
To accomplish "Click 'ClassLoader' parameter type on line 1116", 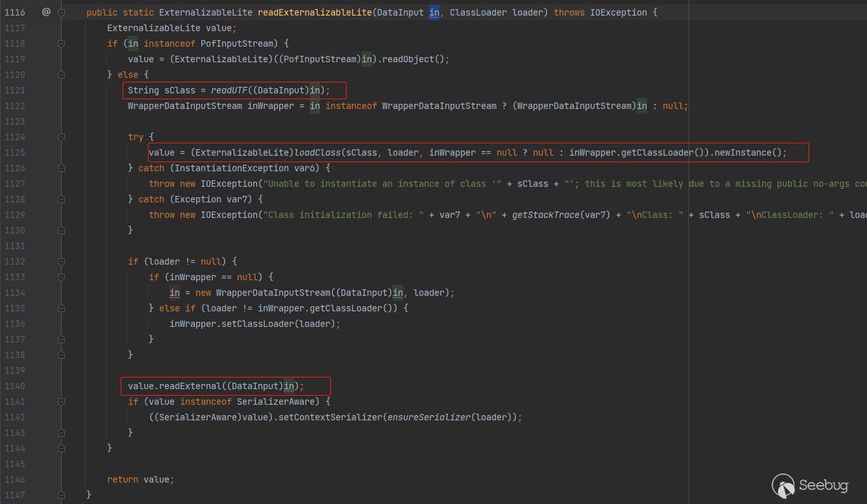I will pyautogui.click(x=478, y=12).
